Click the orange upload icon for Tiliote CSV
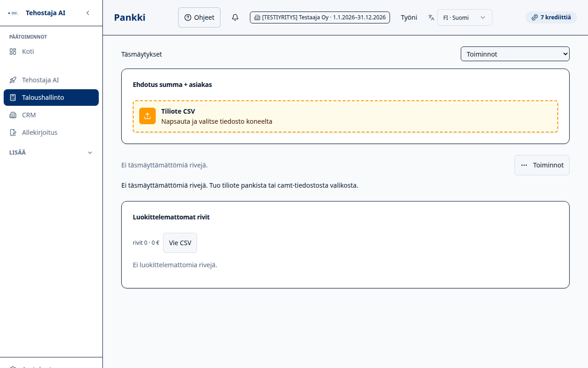This screenshot has height=368, width=588. tap(147, 116)
